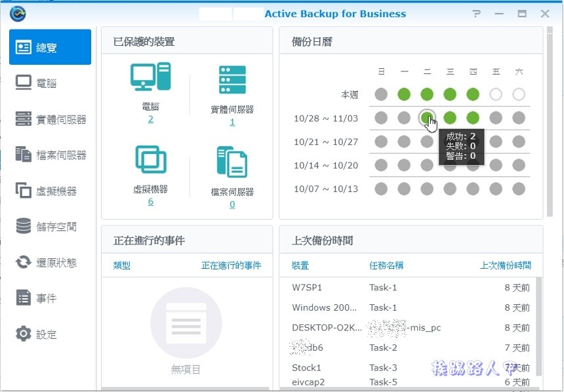Click the 事件 list icon in sidebar
This screenshot has width=564, height=392.
click(x=24, y=298)
